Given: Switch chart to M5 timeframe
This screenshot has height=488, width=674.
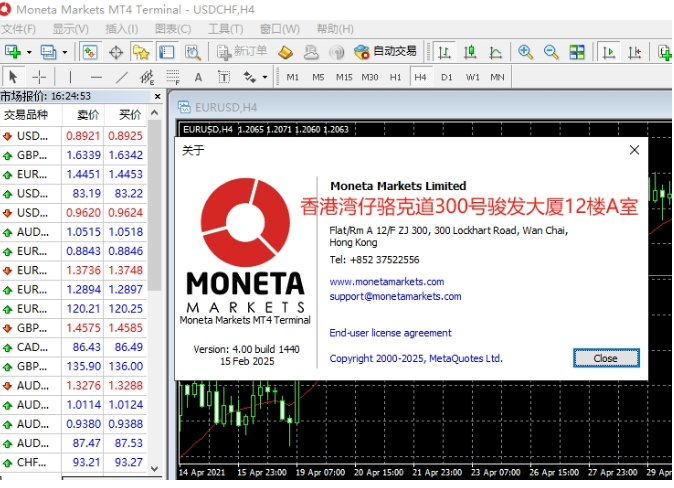Looking at the screenshot, I should 318,77.
